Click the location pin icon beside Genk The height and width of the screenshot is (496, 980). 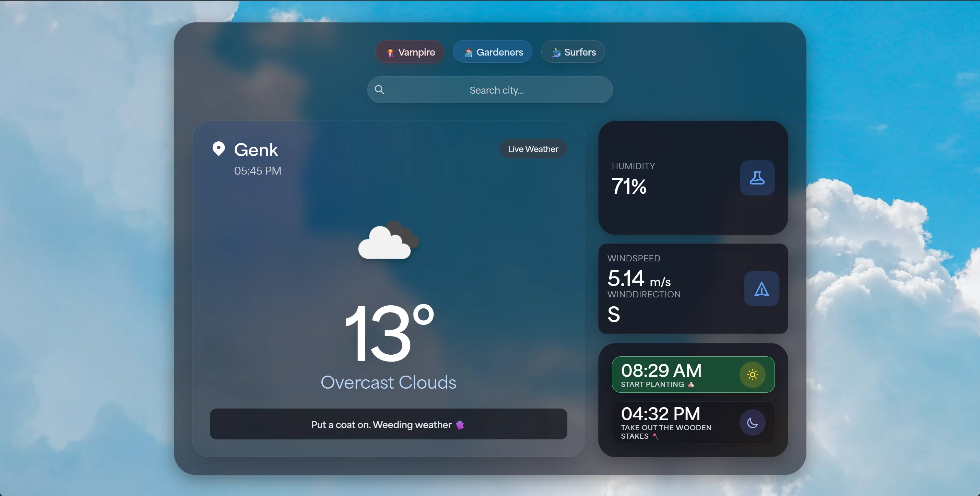click(219, 149)
